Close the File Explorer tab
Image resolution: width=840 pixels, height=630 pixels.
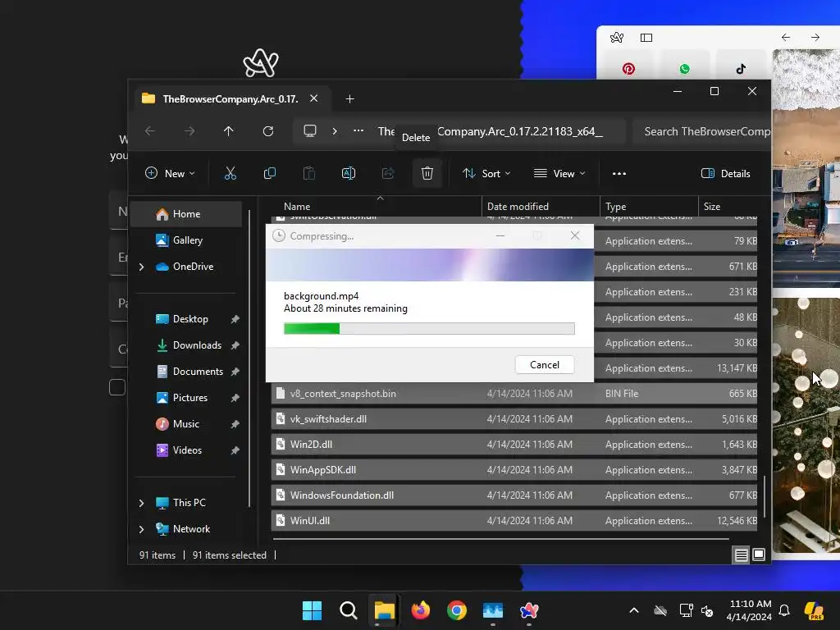(314, 98)
